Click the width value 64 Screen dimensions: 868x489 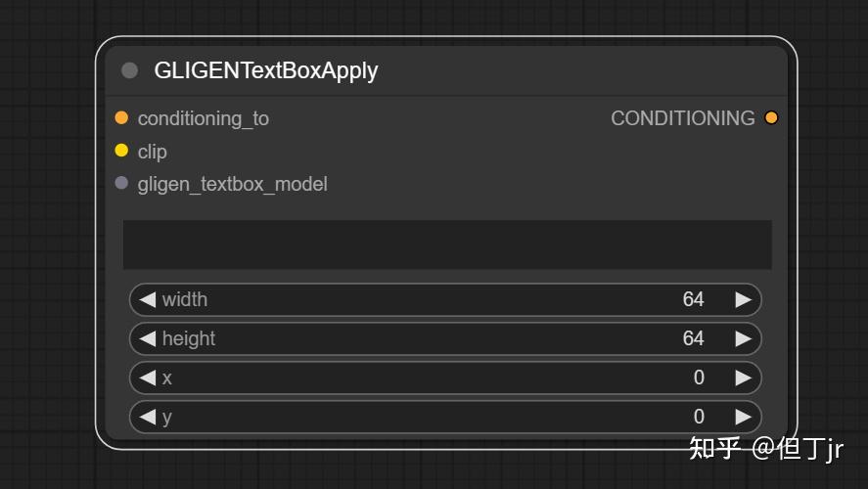[x=693, y=299]
